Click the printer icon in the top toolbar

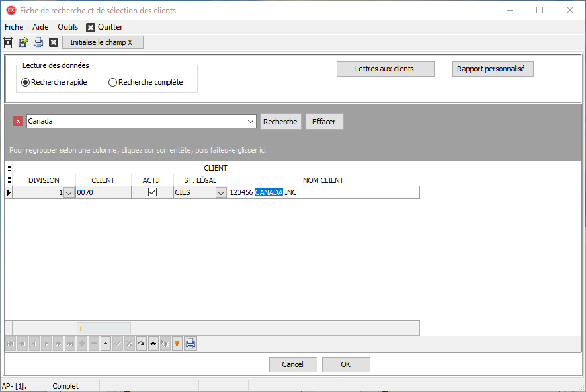click(38, 42)
